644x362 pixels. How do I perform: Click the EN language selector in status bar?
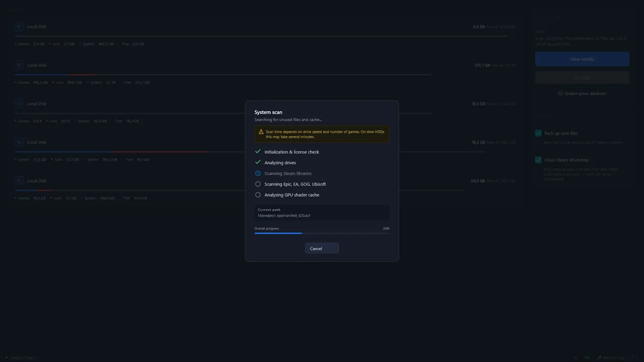click(587, 358)
